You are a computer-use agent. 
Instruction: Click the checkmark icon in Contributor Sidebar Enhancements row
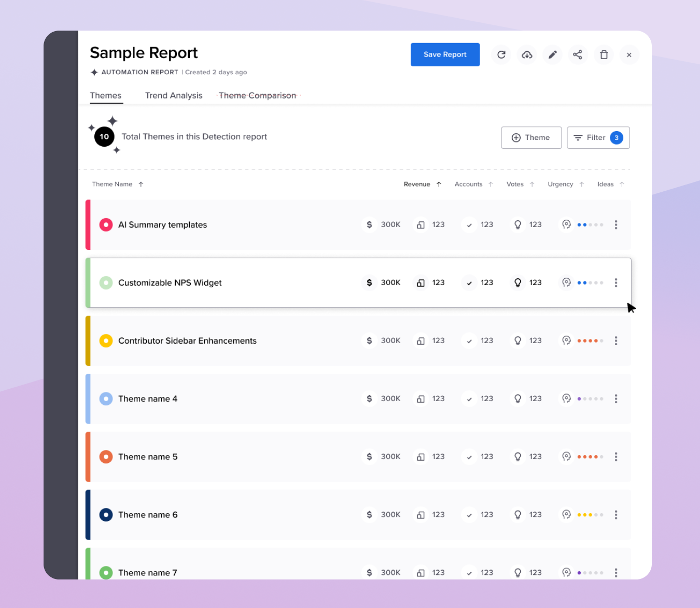tap(469, 341)
